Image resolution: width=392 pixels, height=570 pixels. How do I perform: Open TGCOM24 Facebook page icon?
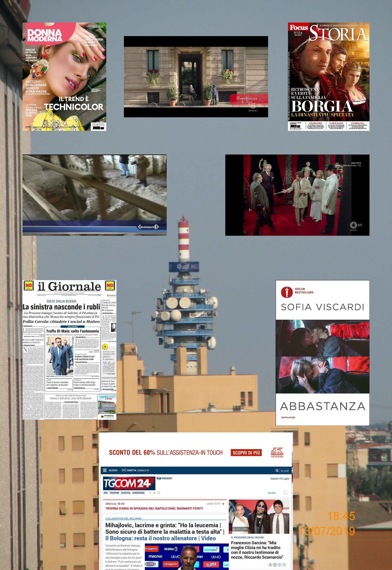click(150, 493)
